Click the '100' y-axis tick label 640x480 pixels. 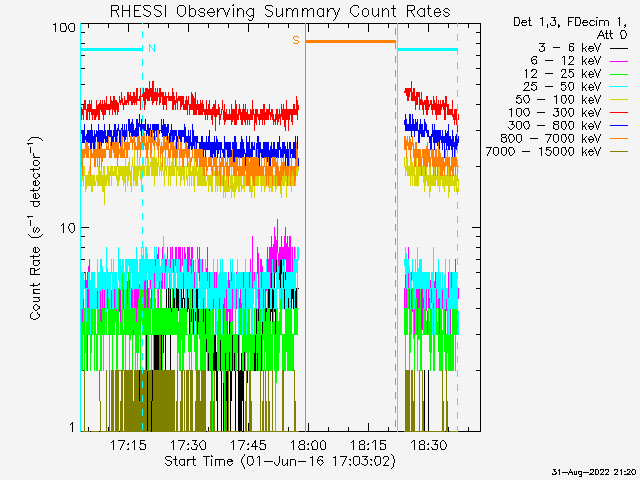[64, 28]
